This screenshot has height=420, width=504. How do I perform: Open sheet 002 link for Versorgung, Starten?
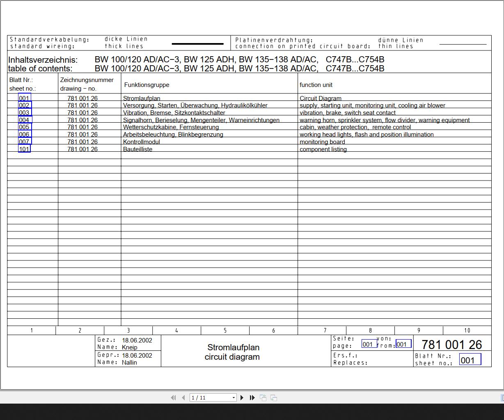coord(25,105)
